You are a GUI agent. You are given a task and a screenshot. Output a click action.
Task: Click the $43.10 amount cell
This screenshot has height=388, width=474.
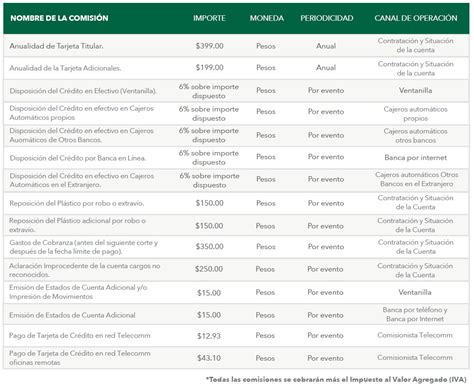209,358
